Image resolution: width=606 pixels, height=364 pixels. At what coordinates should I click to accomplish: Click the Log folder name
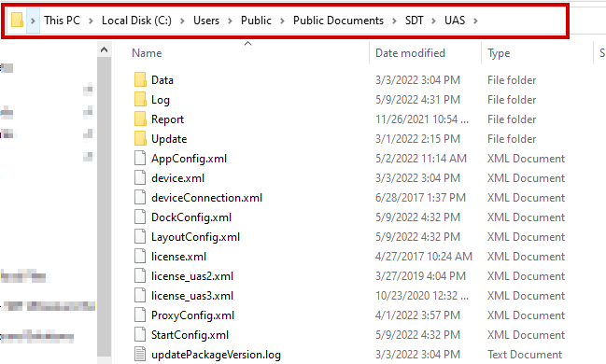pyautogui.click(x=161, y=100)
